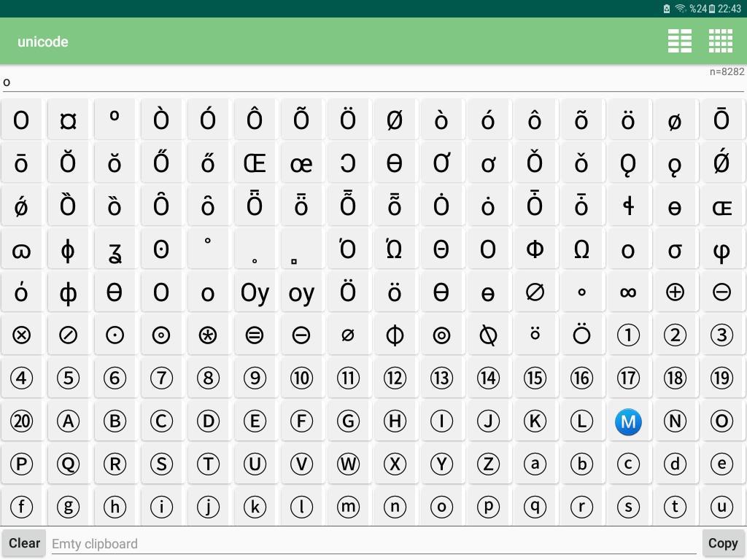Select the circled capital Z tile

click(488, 464)
